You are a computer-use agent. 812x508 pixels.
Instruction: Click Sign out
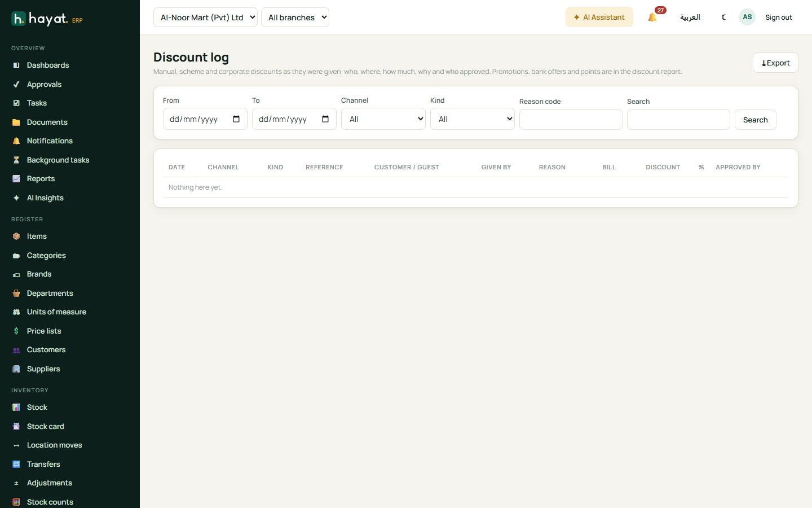[778, 17]
